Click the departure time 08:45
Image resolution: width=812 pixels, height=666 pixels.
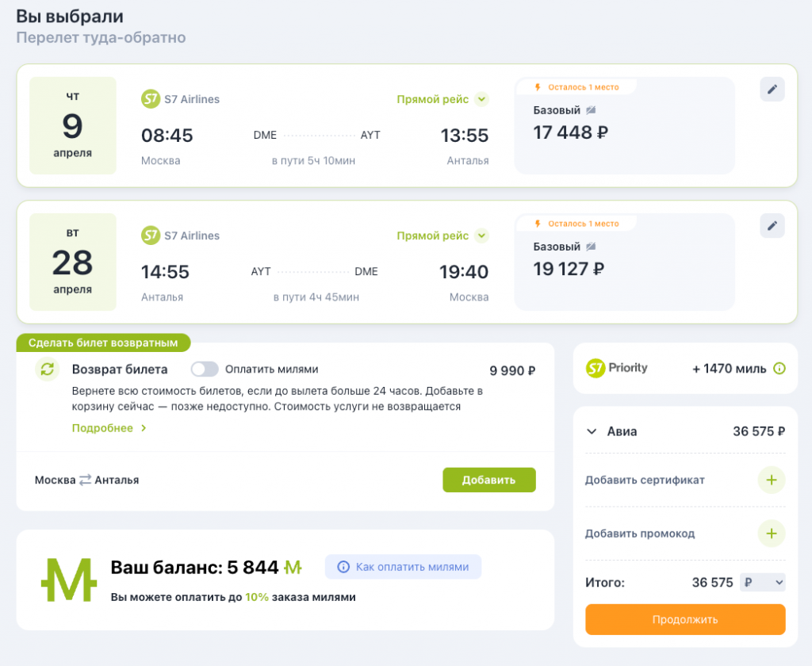pyautogui.click(x=167, y=136)
